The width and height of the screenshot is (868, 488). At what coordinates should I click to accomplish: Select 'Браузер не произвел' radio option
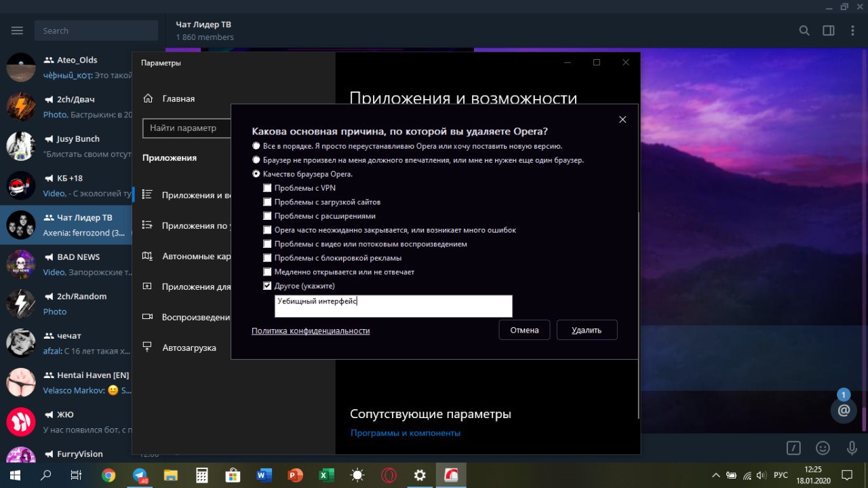point(256,160)
